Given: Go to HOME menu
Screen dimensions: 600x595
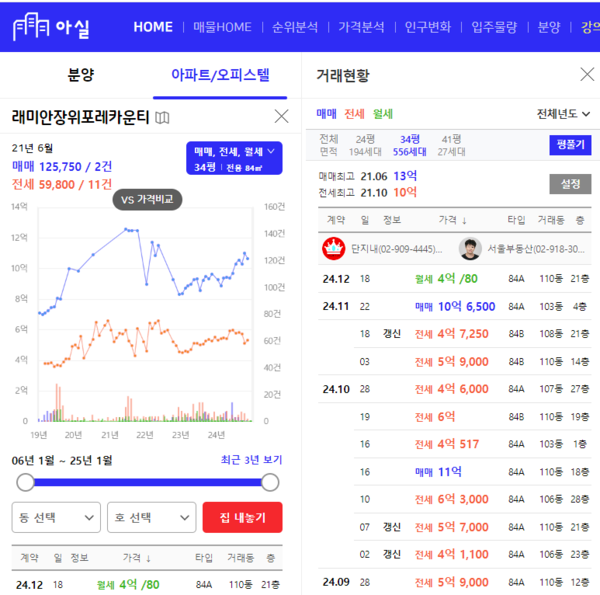Looking at the screenshot, I should pyautogui.click(x=153, y=27).
